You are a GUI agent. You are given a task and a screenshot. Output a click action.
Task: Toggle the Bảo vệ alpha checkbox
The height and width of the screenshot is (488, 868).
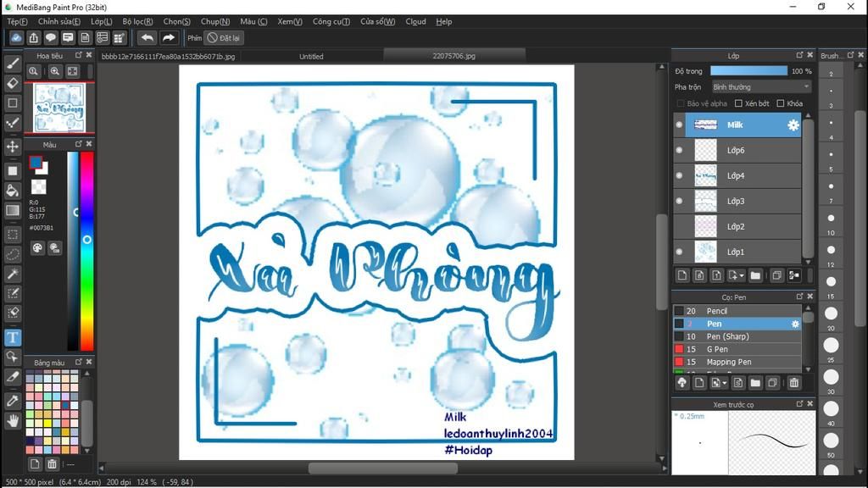pyautogui.click(x=681, y=103)
